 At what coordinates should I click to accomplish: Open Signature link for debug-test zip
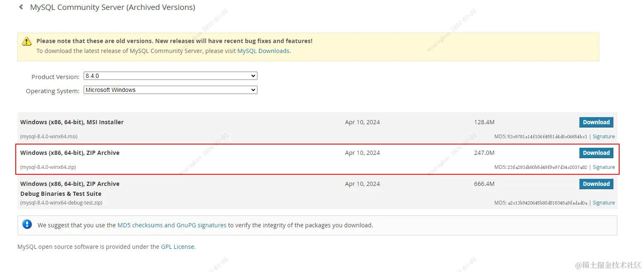click(603, 203)
